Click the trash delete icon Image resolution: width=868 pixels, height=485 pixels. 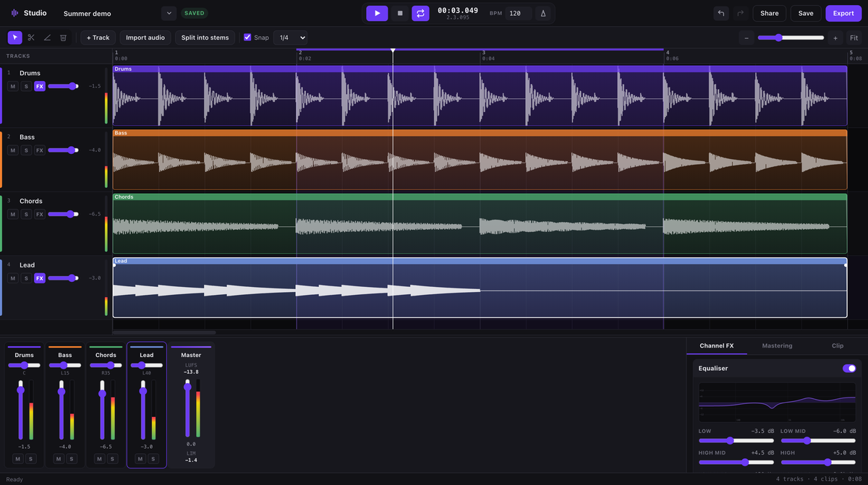[63, 38]
